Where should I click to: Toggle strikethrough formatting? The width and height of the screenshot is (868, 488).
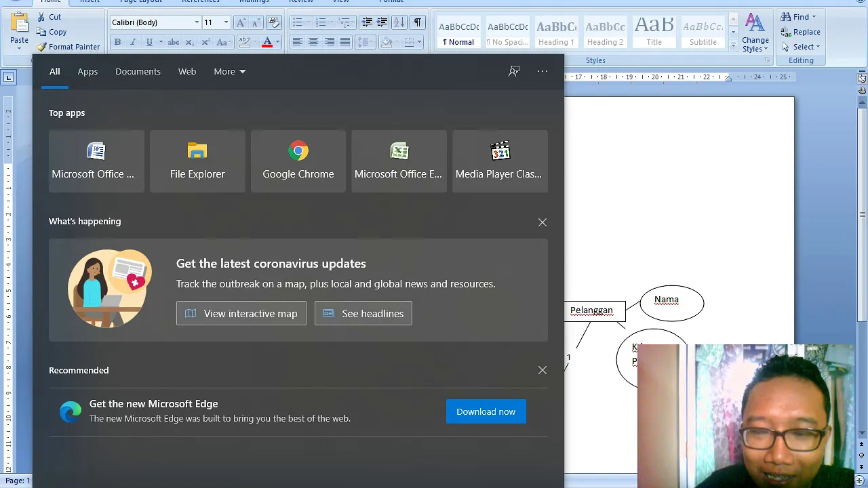(174, 42)
